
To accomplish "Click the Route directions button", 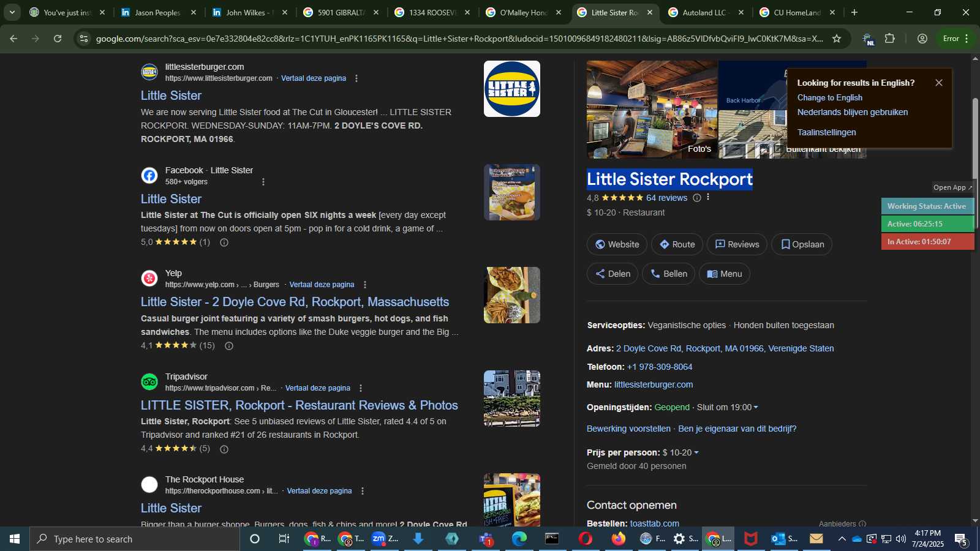I will (x=677, y=244).
